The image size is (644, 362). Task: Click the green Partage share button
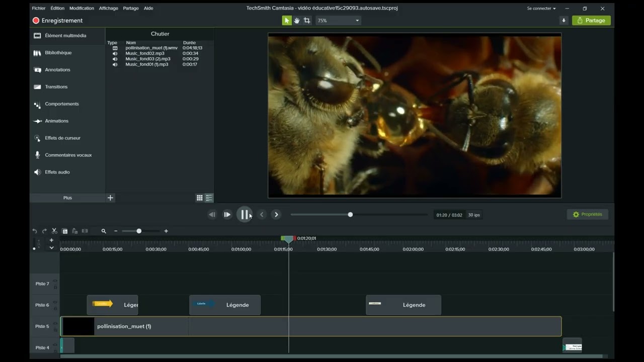point(591,21)
